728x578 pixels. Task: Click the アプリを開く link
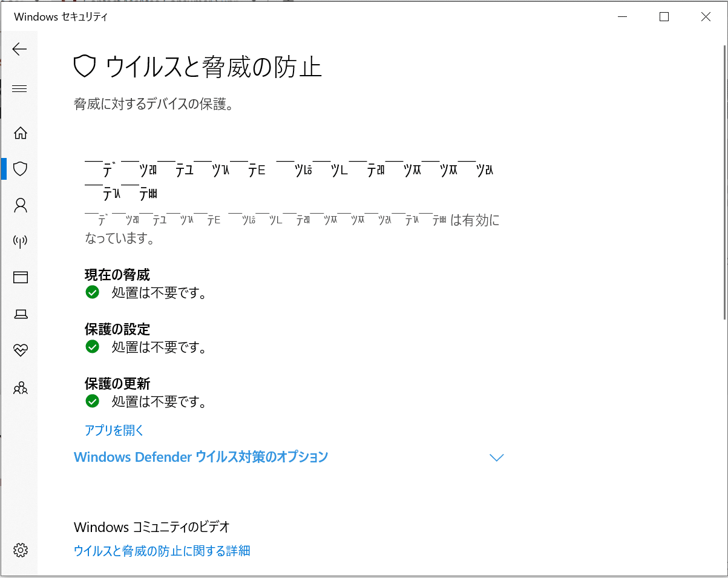(114, 430)
